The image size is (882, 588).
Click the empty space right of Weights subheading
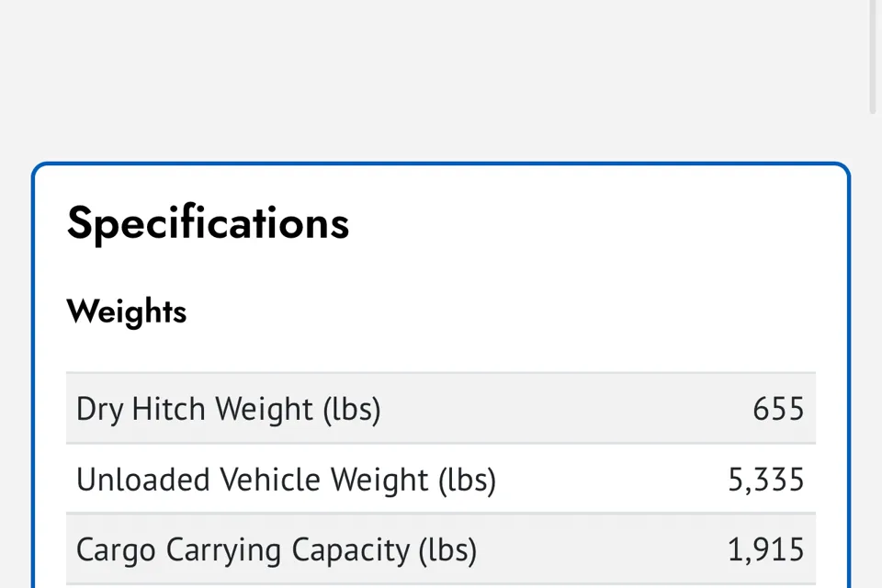pos(501,311)
